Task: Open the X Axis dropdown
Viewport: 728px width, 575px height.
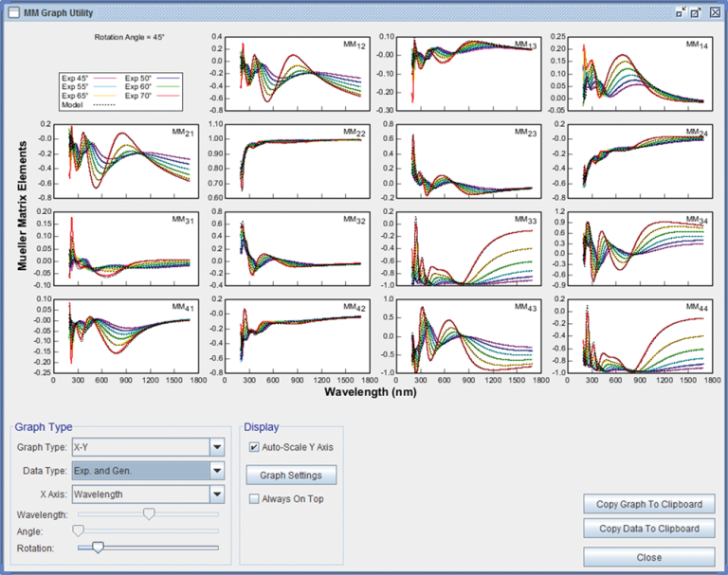Action: click(216, 494)
